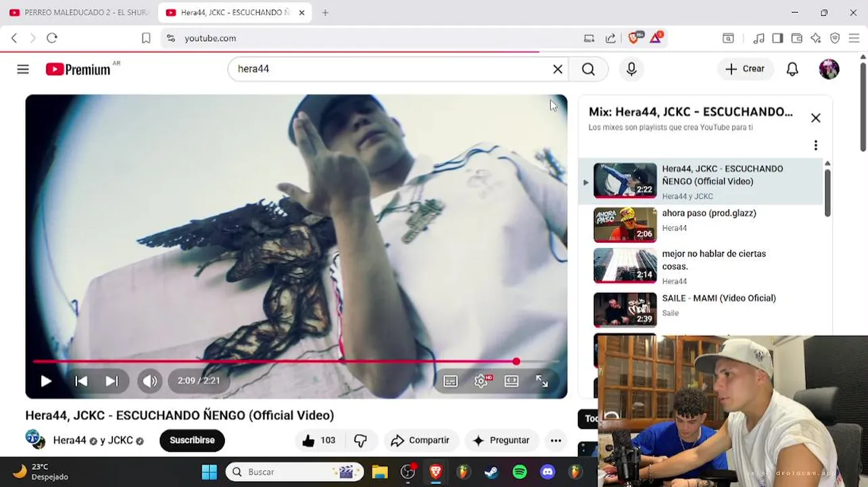The image size is (868, 487).
Task: Seek using the red progress bar
Action: click(296, 362)
